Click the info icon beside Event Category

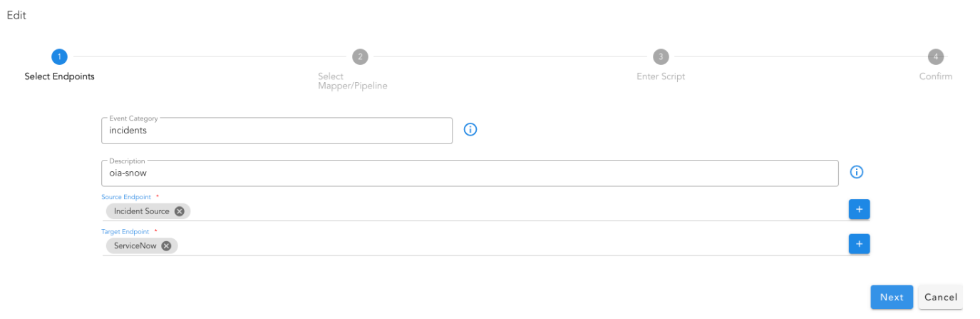pyautogui.click(x=470, y=130)
